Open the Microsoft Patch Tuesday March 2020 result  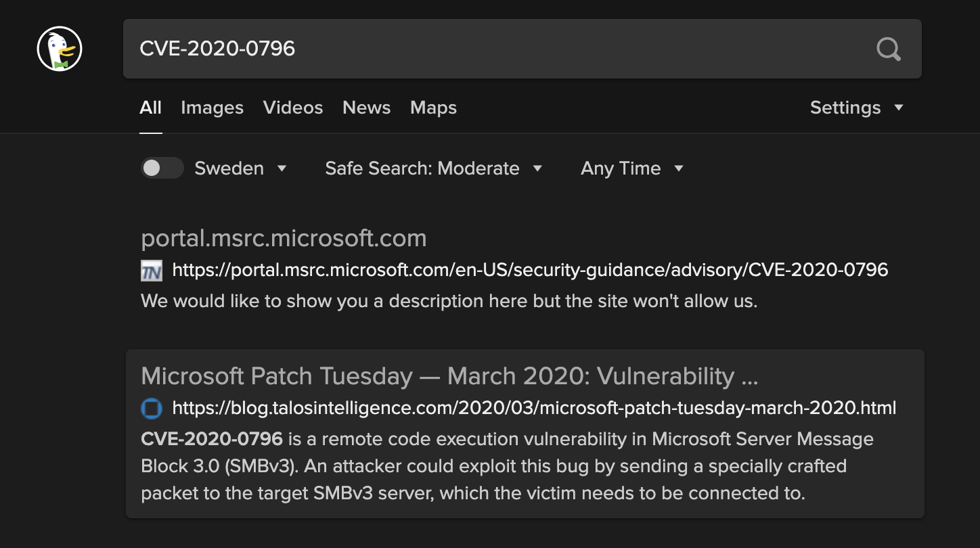(x=449, y=375)
